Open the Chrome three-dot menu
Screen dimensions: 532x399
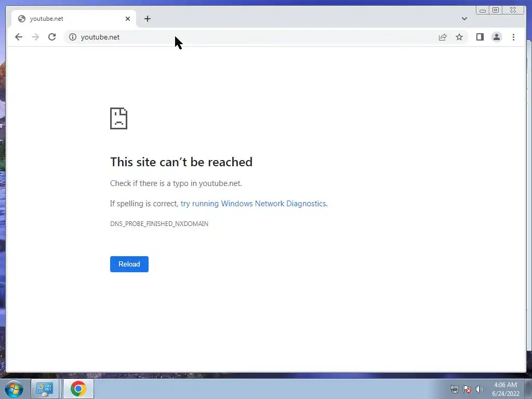point(513,37)
